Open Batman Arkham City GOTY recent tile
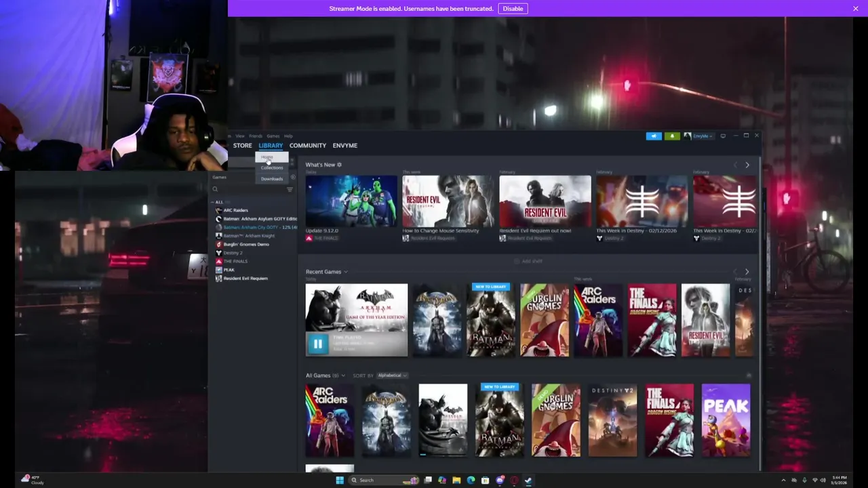 tap(357, 320)
